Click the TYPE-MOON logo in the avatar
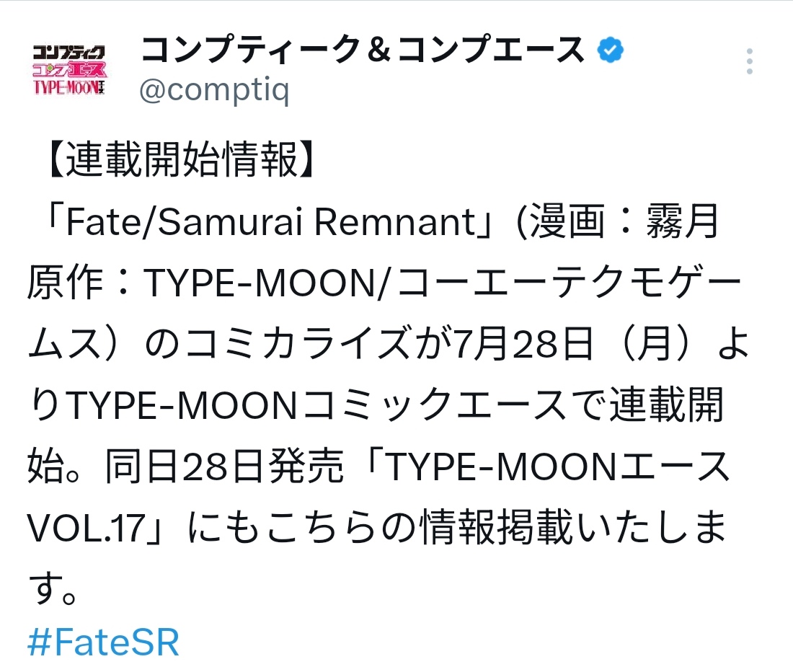This screenshot has width=793, height=672. pos(68,87)
